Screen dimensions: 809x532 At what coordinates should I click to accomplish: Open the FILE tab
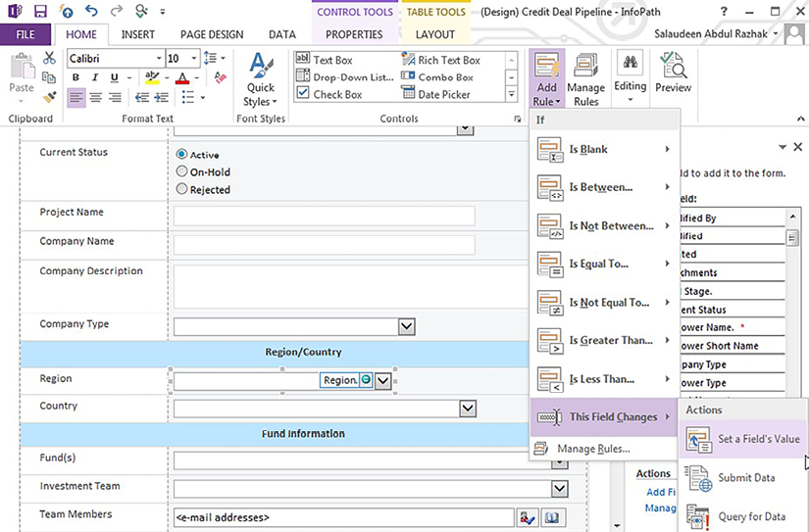point(25,34)
